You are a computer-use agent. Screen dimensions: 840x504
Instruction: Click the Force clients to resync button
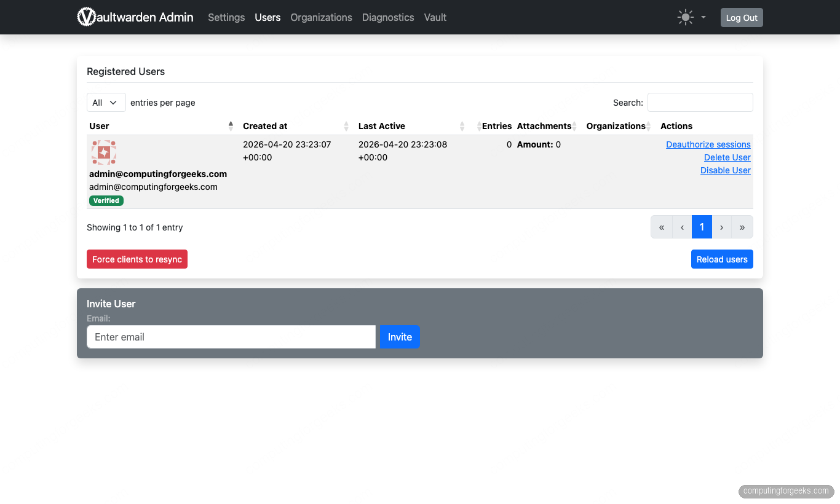click(137, 259)
